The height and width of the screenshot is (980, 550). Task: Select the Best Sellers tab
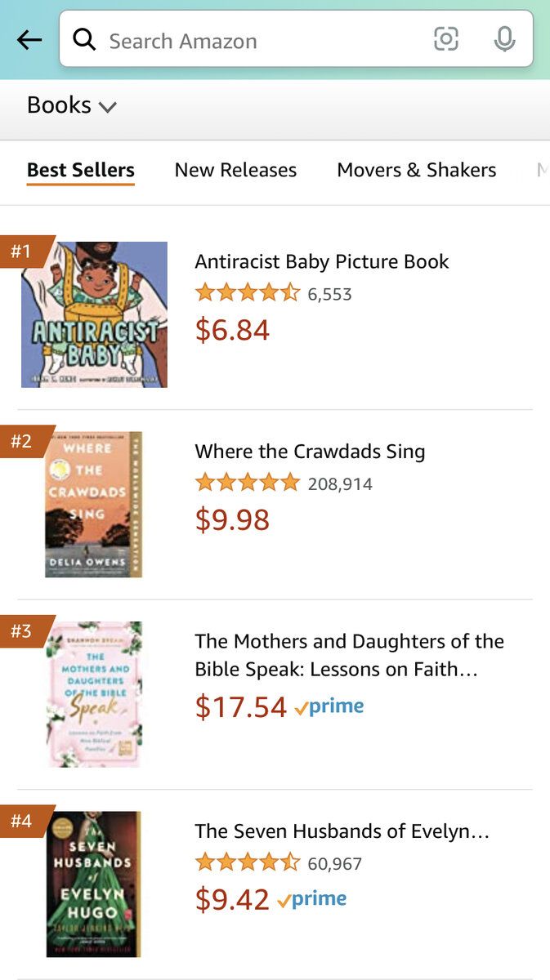coord(80,170)
